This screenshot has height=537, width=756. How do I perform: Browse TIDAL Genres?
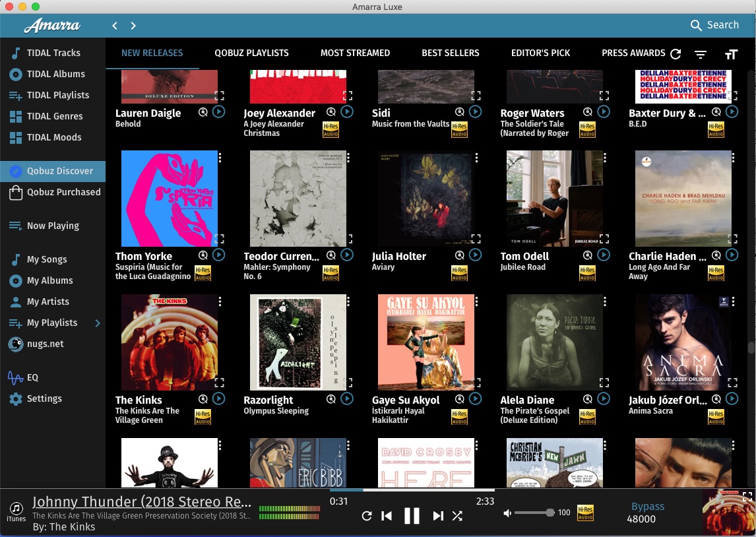pos(53,117)
